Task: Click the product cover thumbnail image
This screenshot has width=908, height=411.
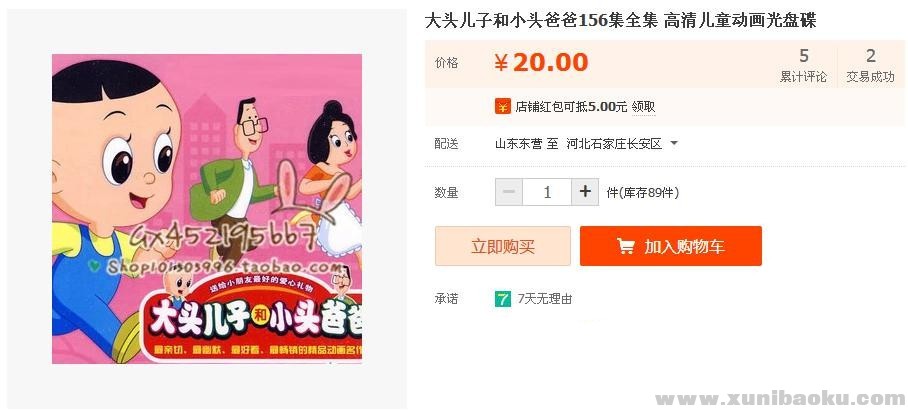Action: (207, 209)
